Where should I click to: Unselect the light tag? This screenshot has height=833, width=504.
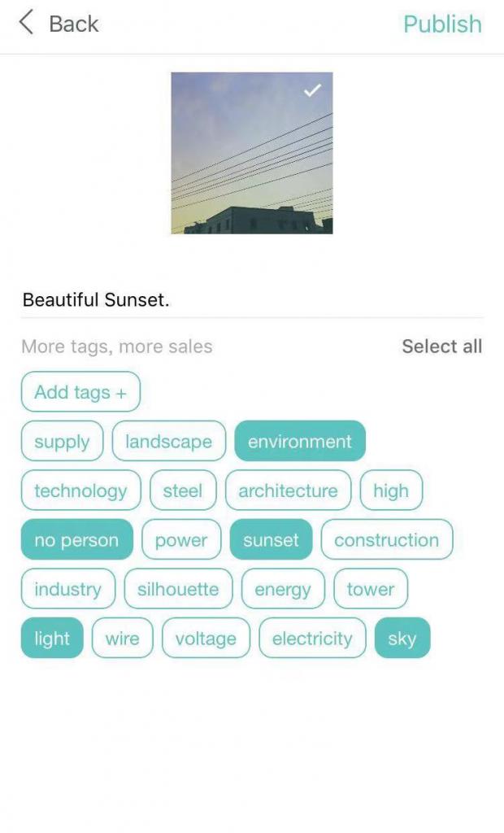pyautogui.click(x=52, y=639)
